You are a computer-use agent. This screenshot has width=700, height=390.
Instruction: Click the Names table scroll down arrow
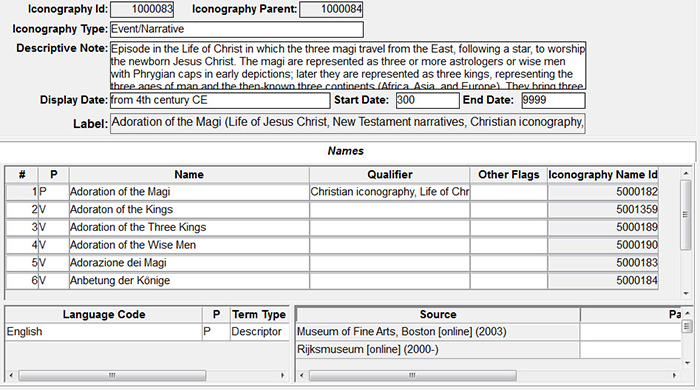[686, 294]
